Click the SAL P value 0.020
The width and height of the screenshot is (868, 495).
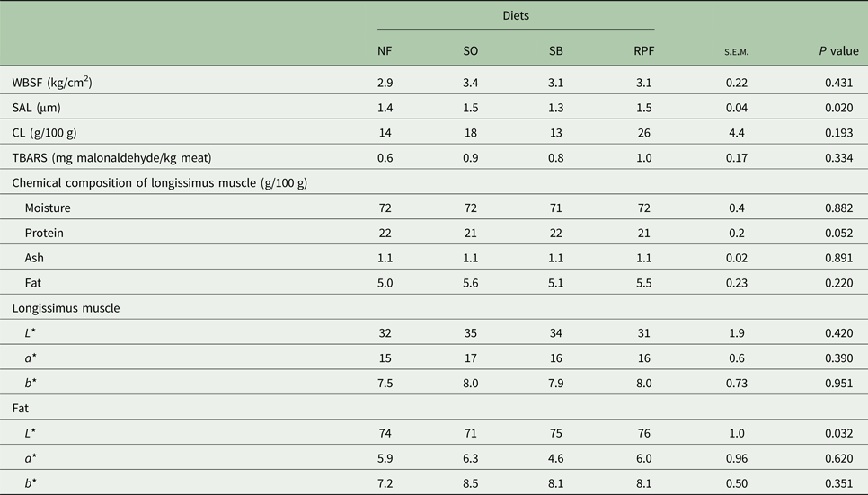pyautogui.click(x=838, y=108)
